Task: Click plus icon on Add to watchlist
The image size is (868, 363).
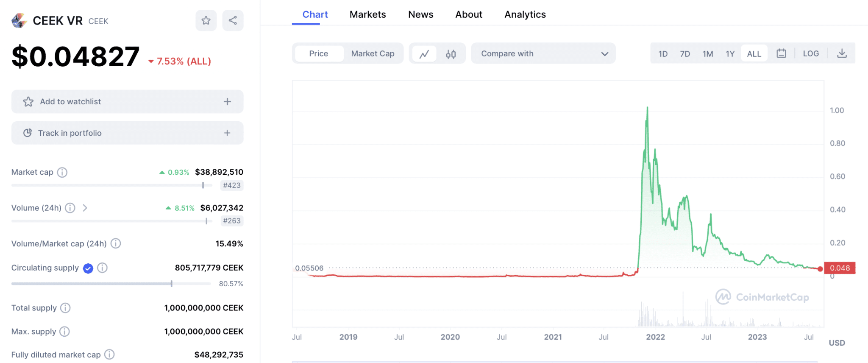Action: pyautogui.click(x=228, y=102)
